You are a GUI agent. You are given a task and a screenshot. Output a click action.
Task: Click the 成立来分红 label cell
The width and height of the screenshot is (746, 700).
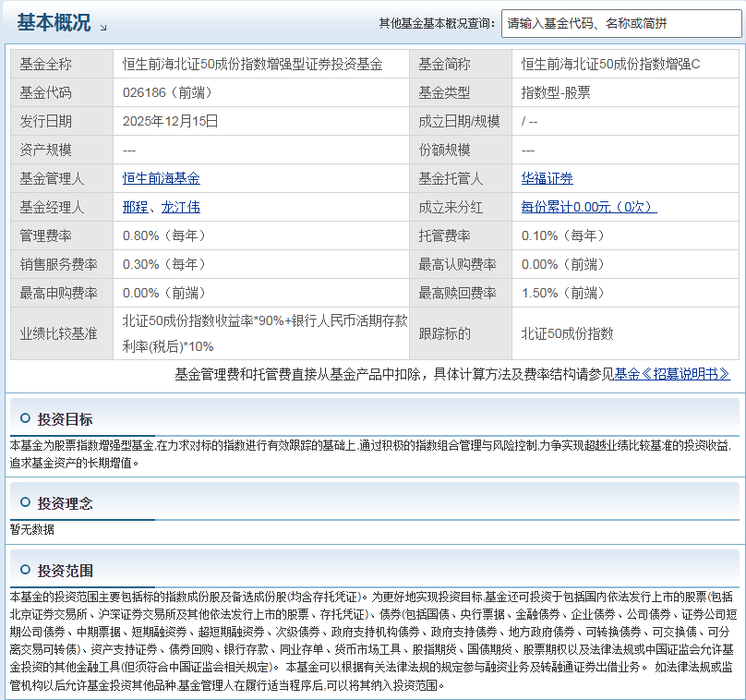coord(461,207)
